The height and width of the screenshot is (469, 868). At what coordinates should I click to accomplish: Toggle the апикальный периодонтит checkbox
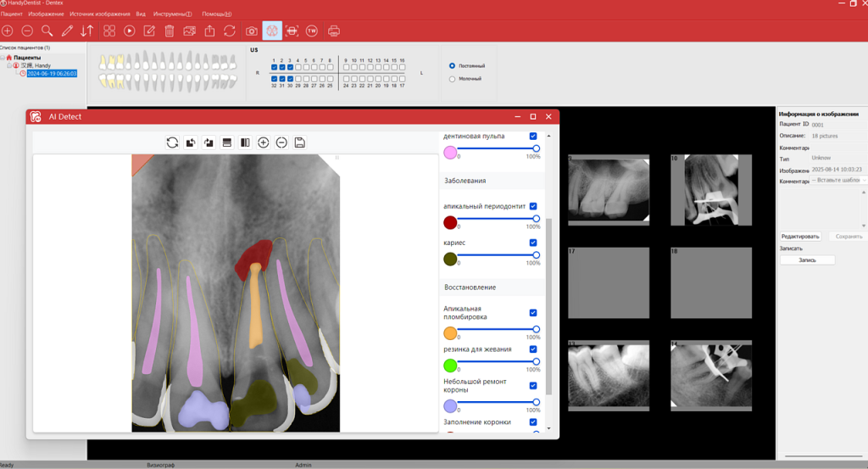tap(532, 206)
